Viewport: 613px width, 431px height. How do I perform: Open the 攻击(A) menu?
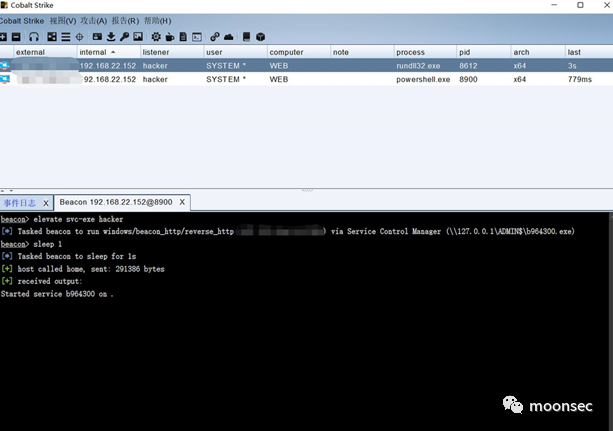coord(93,21)
